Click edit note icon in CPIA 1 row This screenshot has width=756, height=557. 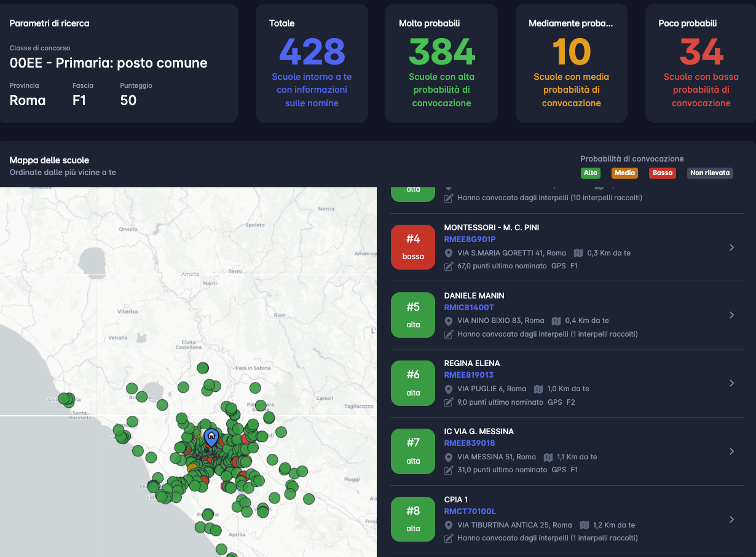[x=449, y=539]
